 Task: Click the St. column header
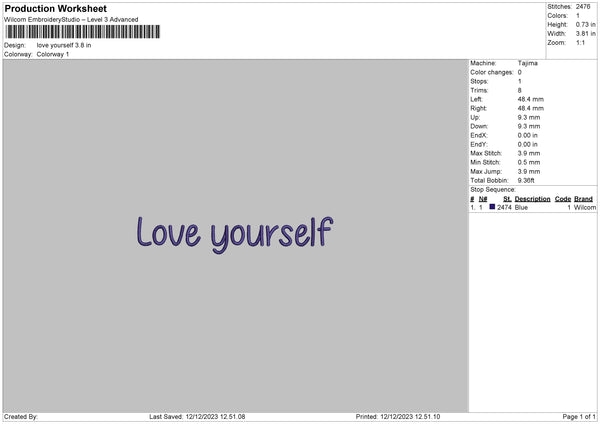tap(507, 199)
